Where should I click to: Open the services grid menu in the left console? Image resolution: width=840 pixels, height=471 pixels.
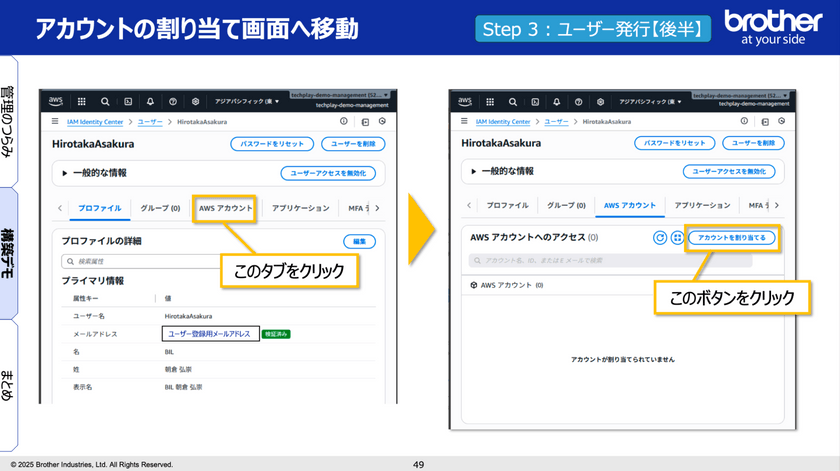point(81,101)
